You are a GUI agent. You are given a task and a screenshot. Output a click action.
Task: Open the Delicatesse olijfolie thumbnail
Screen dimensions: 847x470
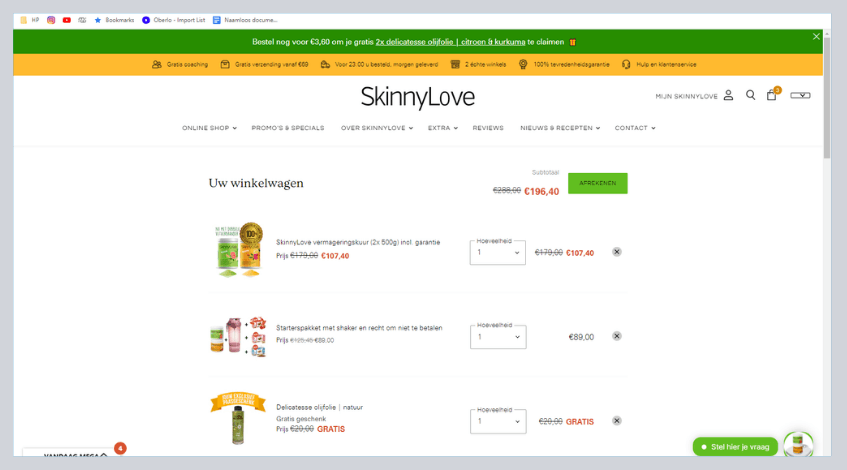[x=238, y=418]
